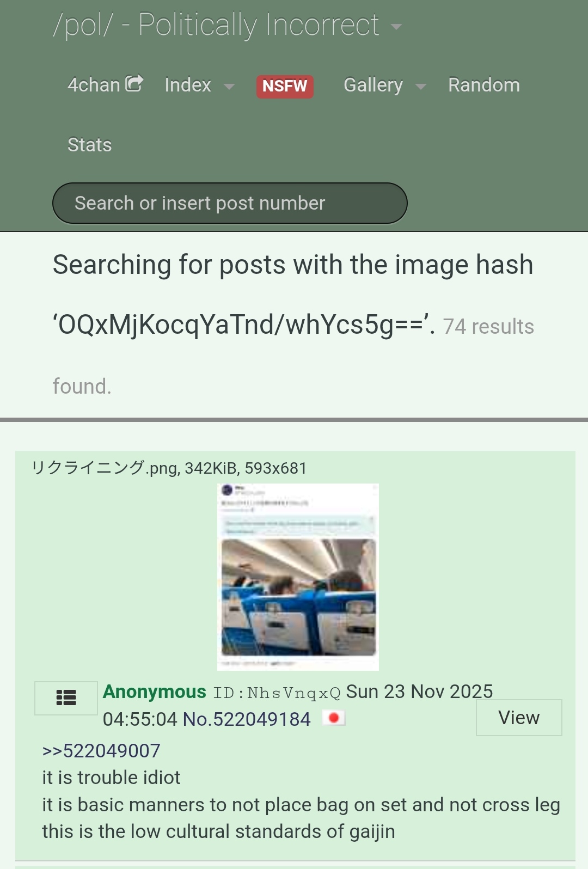Expand the Index dropdown arrow
The image size is (588, 869).
[x=229, y=87]
